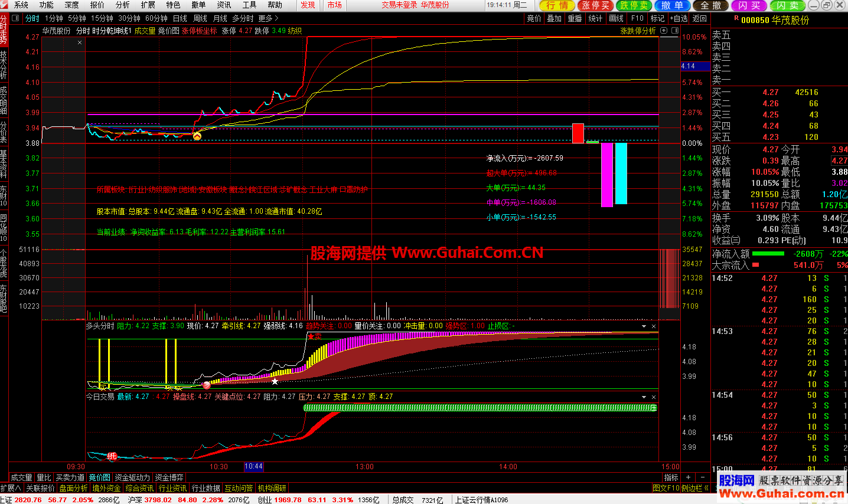
Task: Open the dropdown arrow on 今日交易 indicator panel
Action: coord(644,397)
